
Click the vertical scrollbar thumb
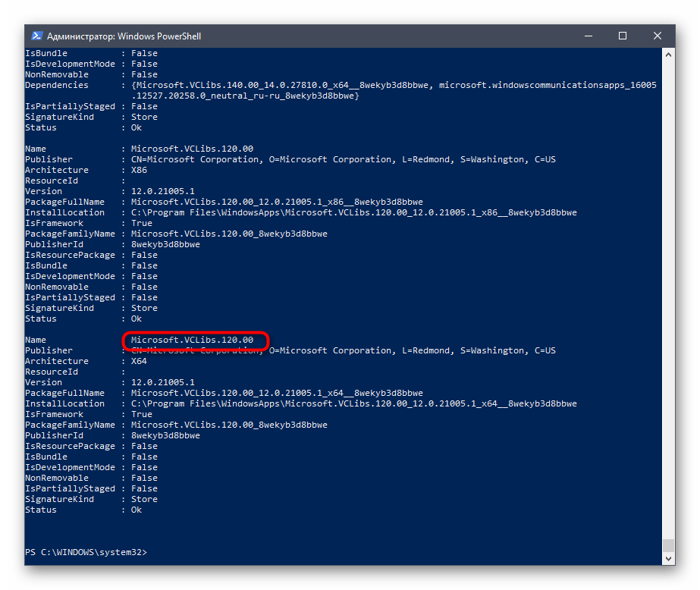pyautogui.click(x=668, y=546)
